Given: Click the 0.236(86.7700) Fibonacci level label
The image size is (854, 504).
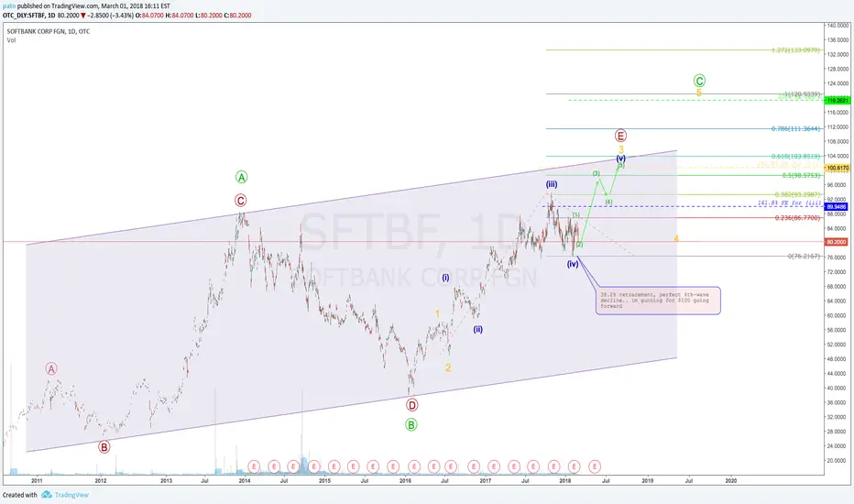Looking at the screenshot, I should [x=797, y=218].
